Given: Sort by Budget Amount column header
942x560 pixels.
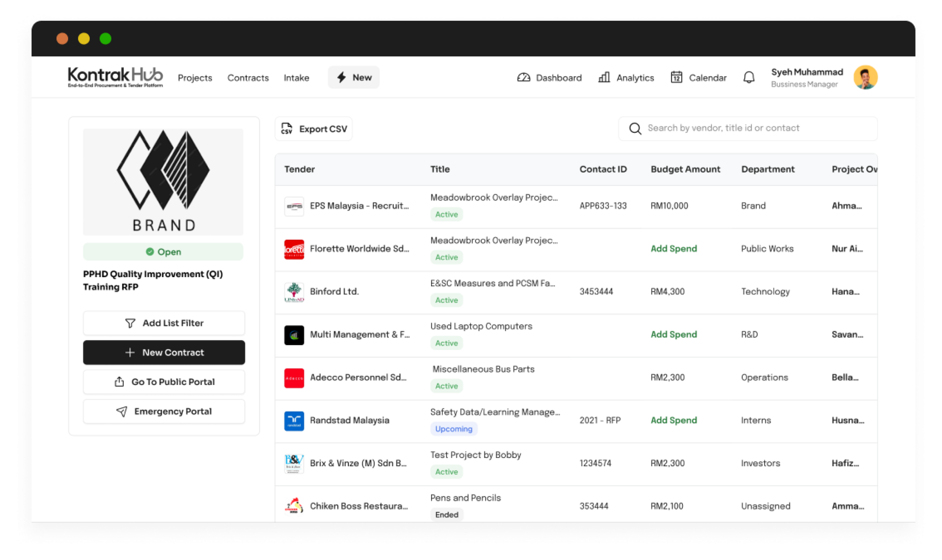Looking at the screenshot, I should (x=685, y=169).
